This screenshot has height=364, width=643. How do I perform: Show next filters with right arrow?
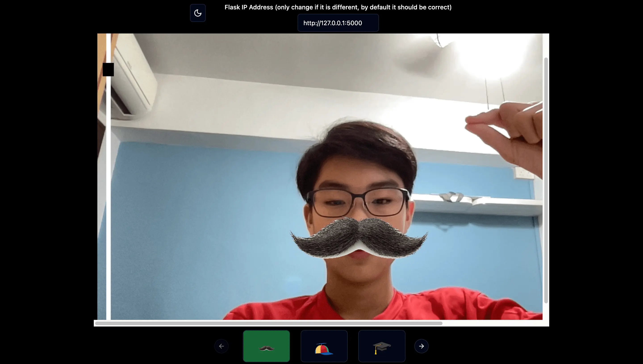421,346
